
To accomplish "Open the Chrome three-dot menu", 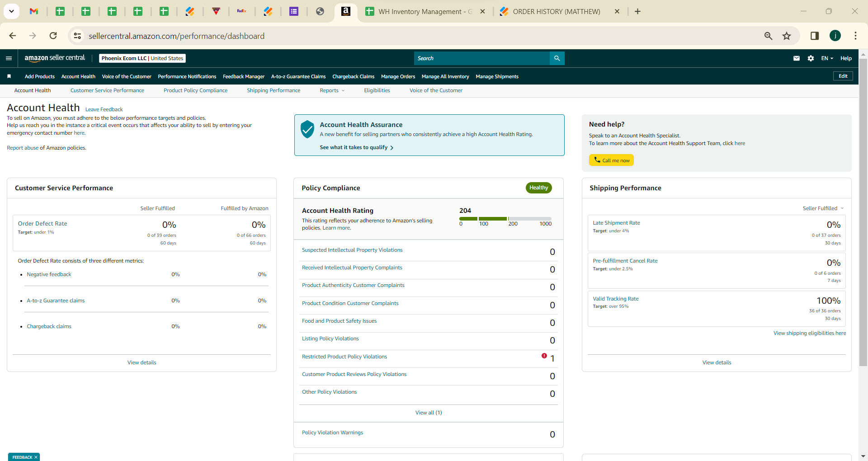I will pyautogui.click(x=855, y=36).
